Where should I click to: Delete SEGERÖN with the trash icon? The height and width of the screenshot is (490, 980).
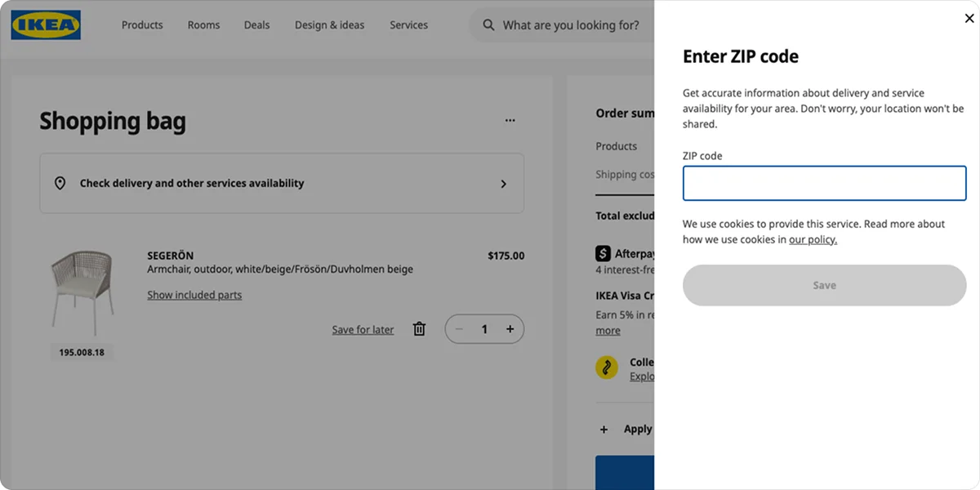pyautogui.click(x=419, y=329)
